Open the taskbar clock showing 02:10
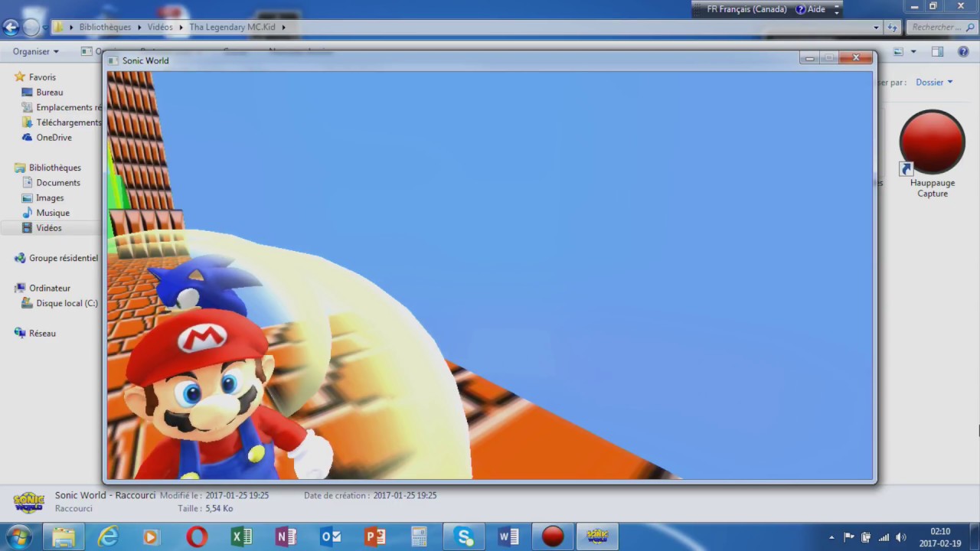This screenshot has width=980, height=551. [940, 537]
